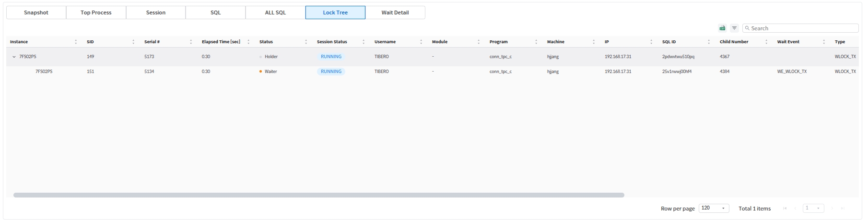This screenshot has width=868, height=222.
Task: Open the page number dropdown
Action: coord(813,208)
